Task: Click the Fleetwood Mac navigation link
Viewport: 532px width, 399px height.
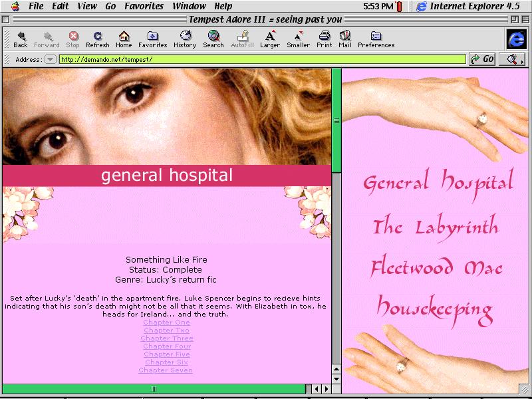Action: coord(436,268)
